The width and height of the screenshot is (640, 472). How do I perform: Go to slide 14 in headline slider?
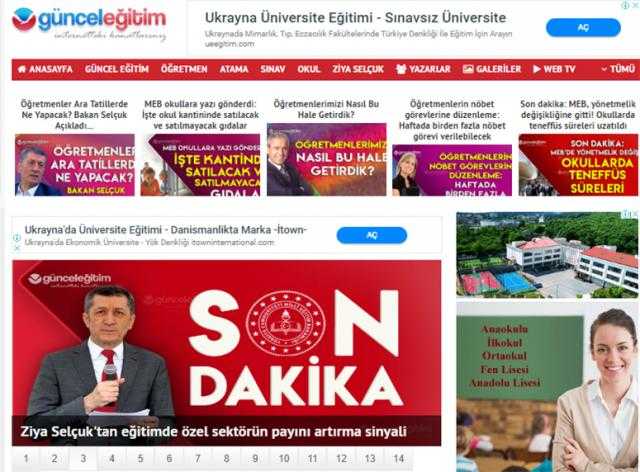point(399,459)
